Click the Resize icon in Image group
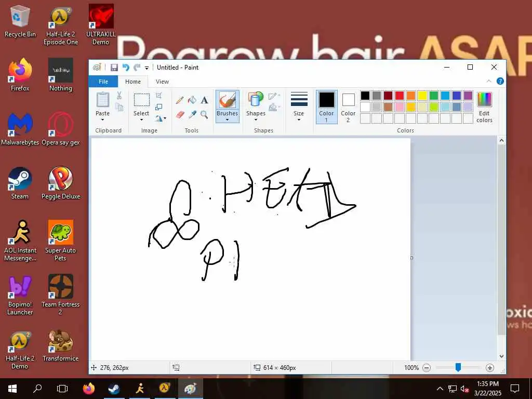The width and height of the screenshot is (532, 399). 158,107
